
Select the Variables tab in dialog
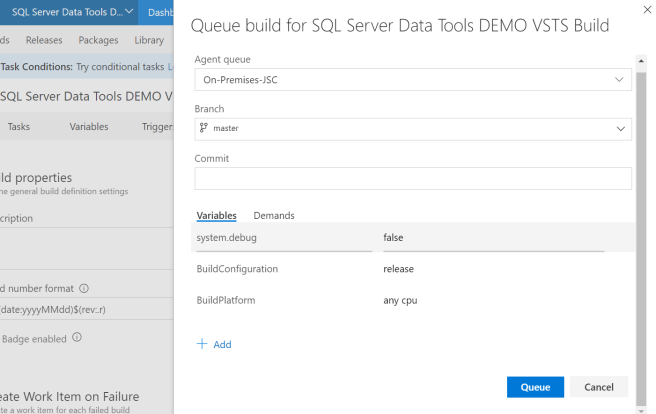coord(216,215)
